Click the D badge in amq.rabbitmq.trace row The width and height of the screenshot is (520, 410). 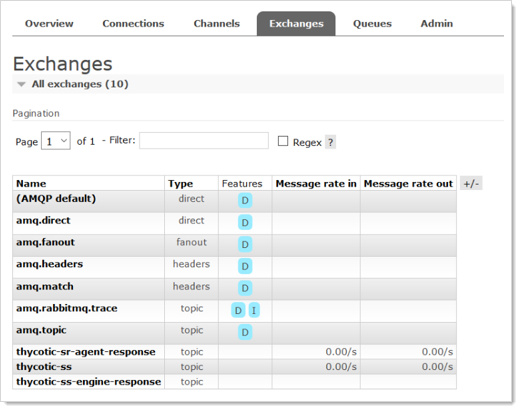[238, 310]
